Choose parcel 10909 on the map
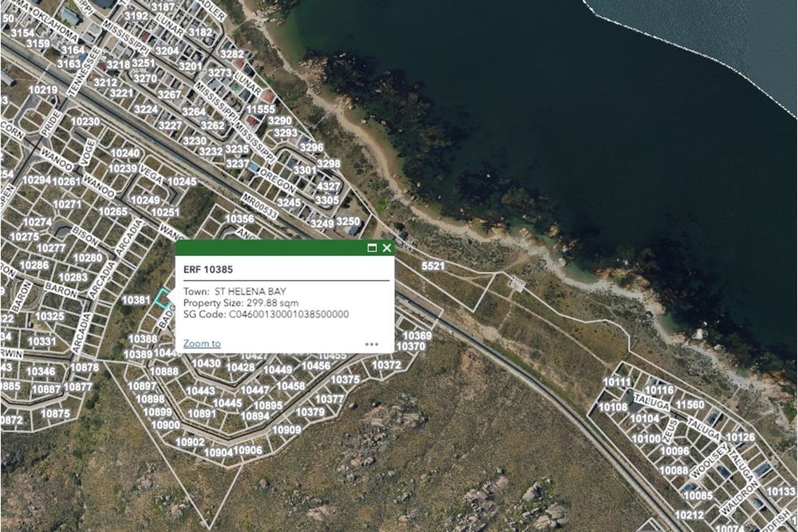This screenshot has width=798, height=532. (286, 429)
